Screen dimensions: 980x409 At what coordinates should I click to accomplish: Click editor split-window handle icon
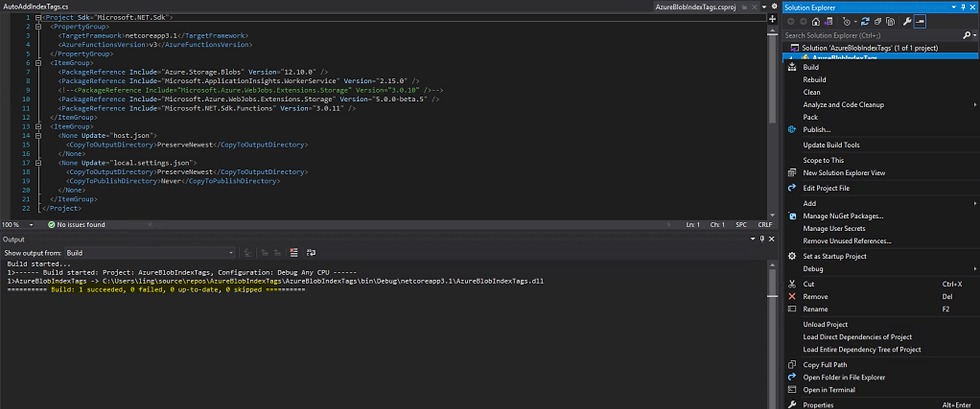click(x=772, y=18)
